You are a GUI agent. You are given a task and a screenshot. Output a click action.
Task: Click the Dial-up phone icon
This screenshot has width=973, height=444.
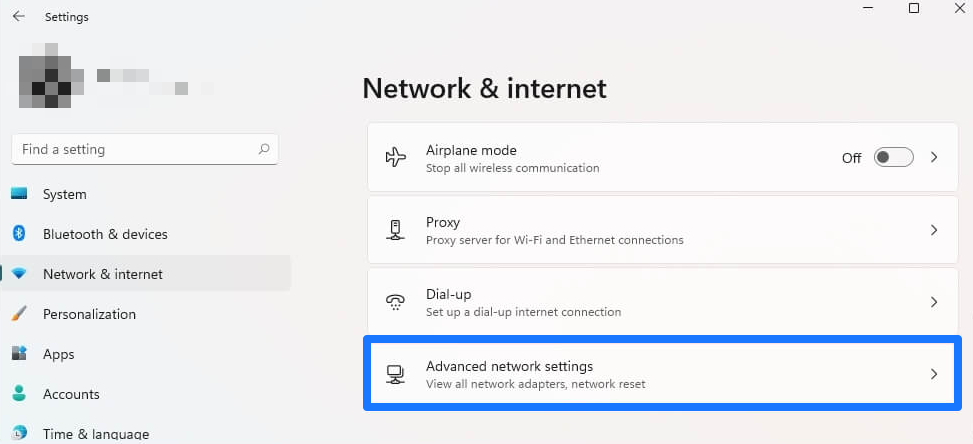(x=395, y=302)
